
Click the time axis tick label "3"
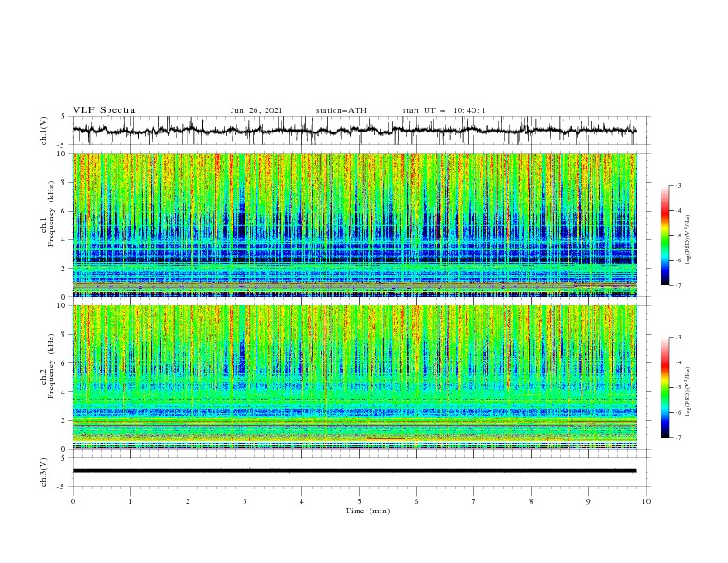coord(245,501)
